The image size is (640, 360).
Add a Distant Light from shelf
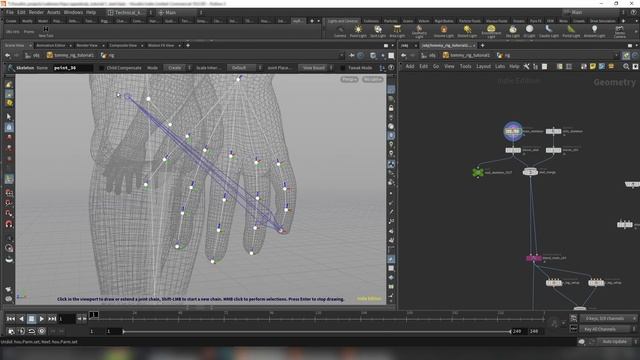click(x=467, y=31)
